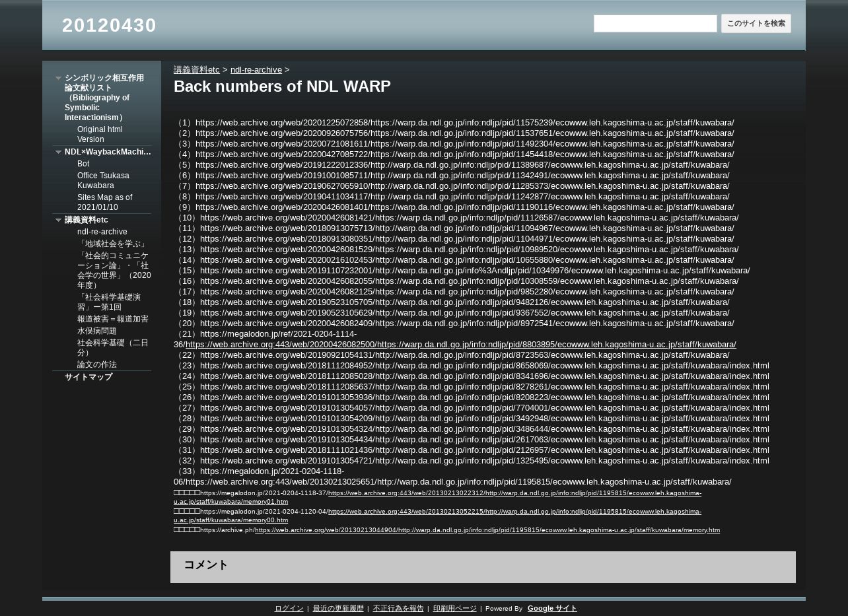This screenshot has width=848, height=616.
Task: Click archive entry (7) pid/11285373 text
Action: coord(452,186)
